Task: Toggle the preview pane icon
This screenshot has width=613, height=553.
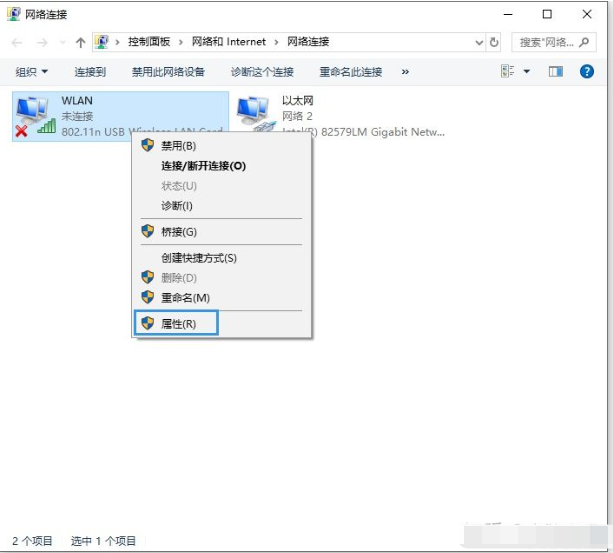Action: pyautogui.click(x=556, y=72)
